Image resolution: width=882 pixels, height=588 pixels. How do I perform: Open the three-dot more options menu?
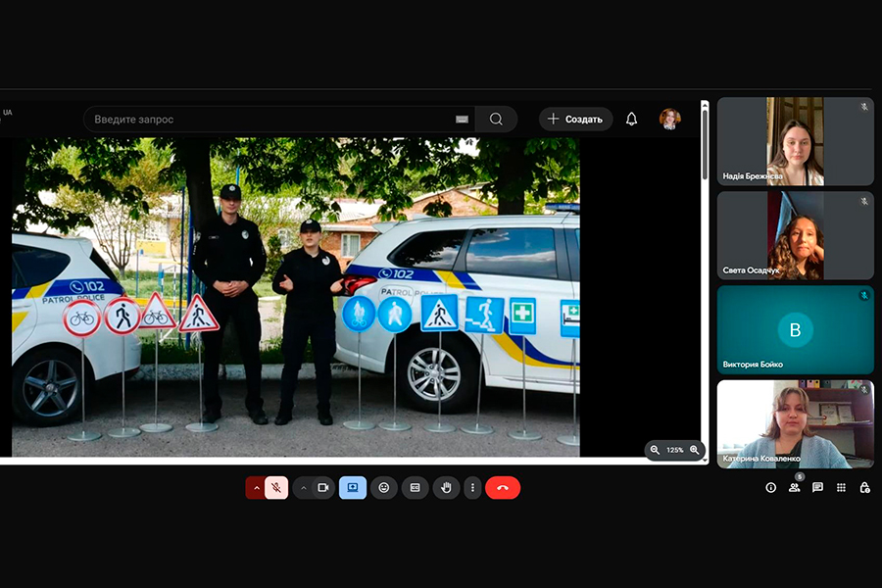point(472,488)
